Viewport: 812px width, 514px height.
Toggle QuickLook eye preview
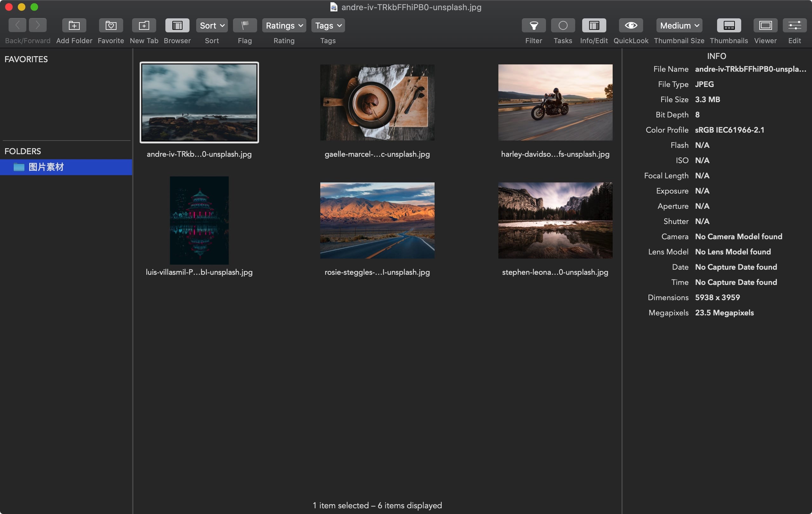click(630, 26)
